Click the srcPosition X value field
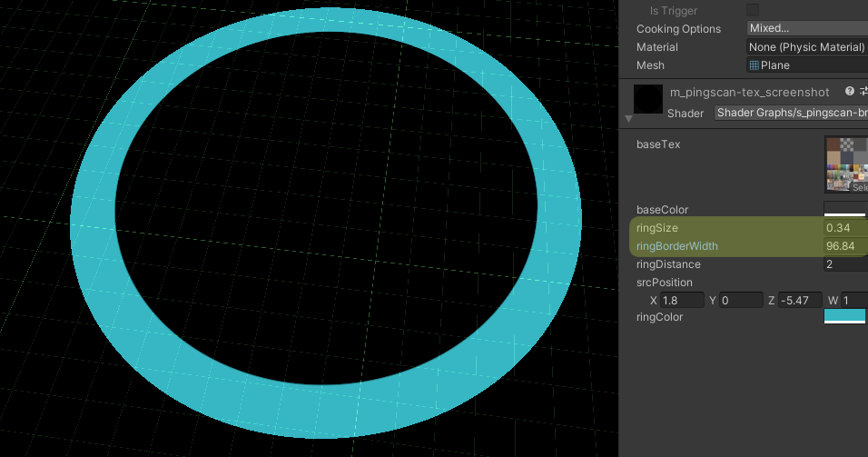The image size is (868, 457). coord(683,300)
